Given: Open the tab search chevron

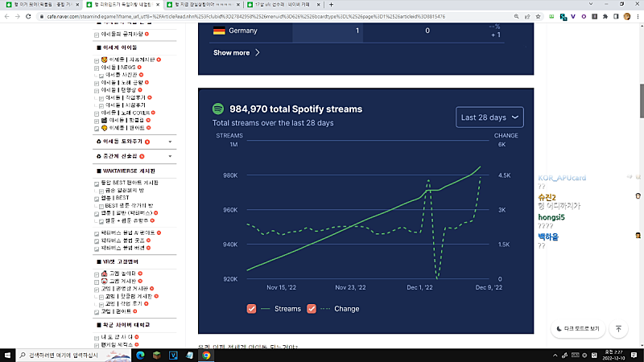Looking at the screenshot, I should 591,4.
